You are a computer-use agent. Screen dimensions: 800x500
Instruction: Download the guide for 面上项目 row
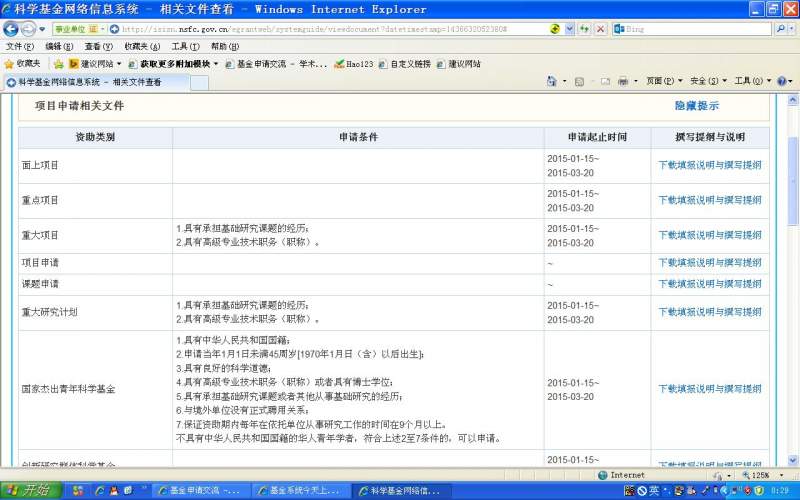[x=710, y=165]
